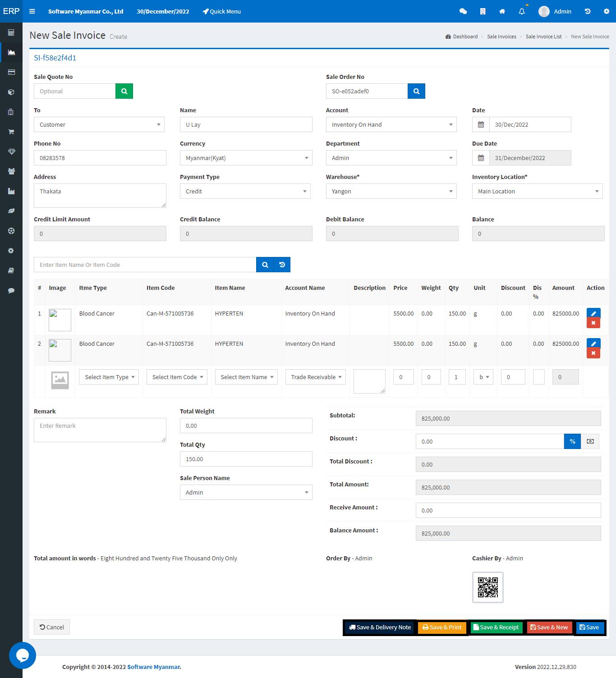Image resolution: width=616 pixels, height=678 pixels.
Task: Click Save & Receipt
Action: tap(496, 627)
